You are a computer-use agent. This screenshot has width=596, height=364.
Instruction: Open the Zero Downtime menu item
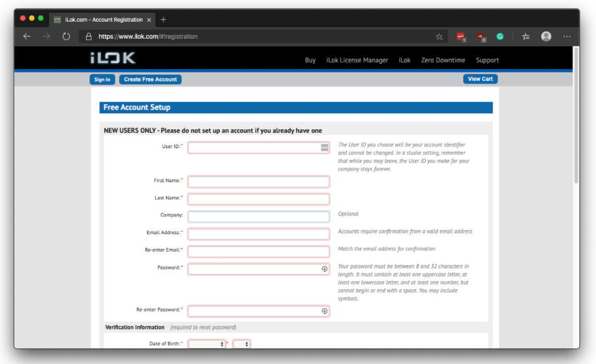[x=443, y=60]
